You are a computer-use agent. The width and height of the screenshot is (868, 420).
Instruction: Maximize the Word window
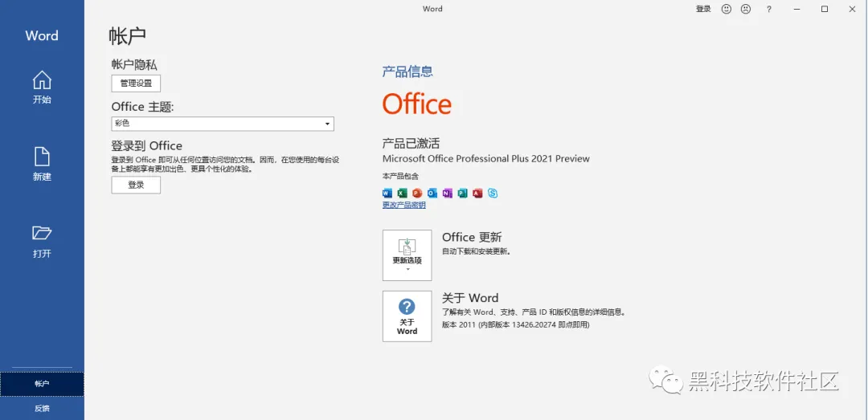pos(825,9)
